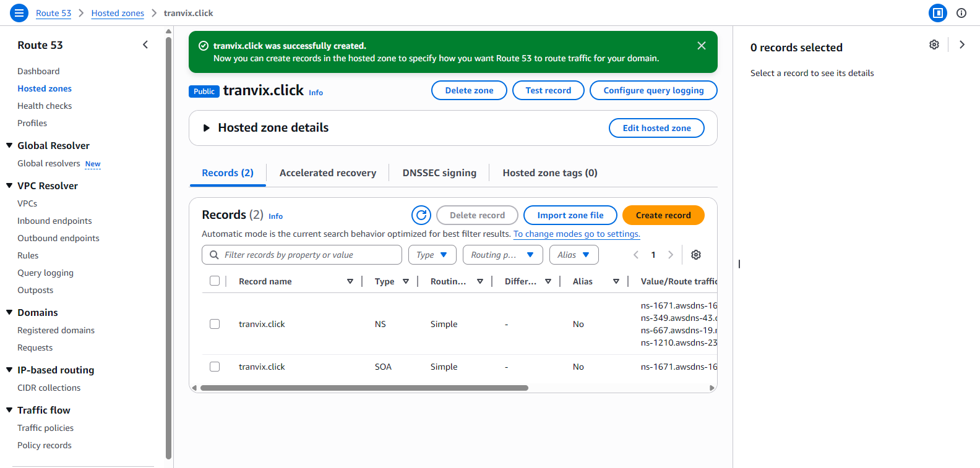
Task: Open 'To change modes go to settings' link
Action: coord(577,234)
